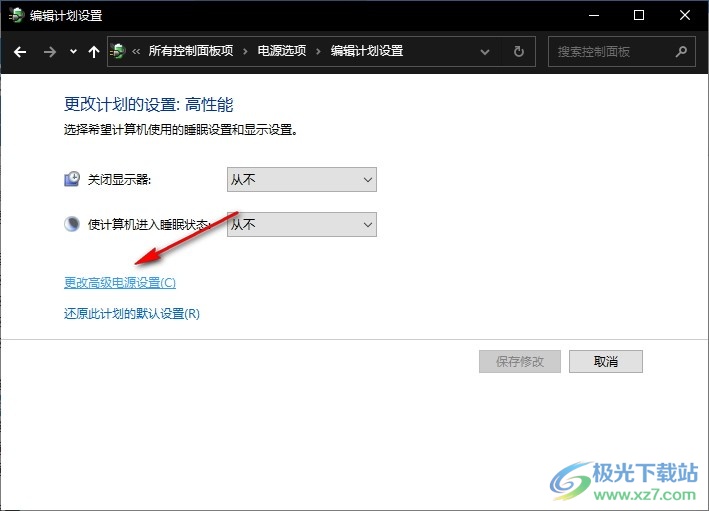
Task: Click the search magnifier icon
Action: point(681,52)
